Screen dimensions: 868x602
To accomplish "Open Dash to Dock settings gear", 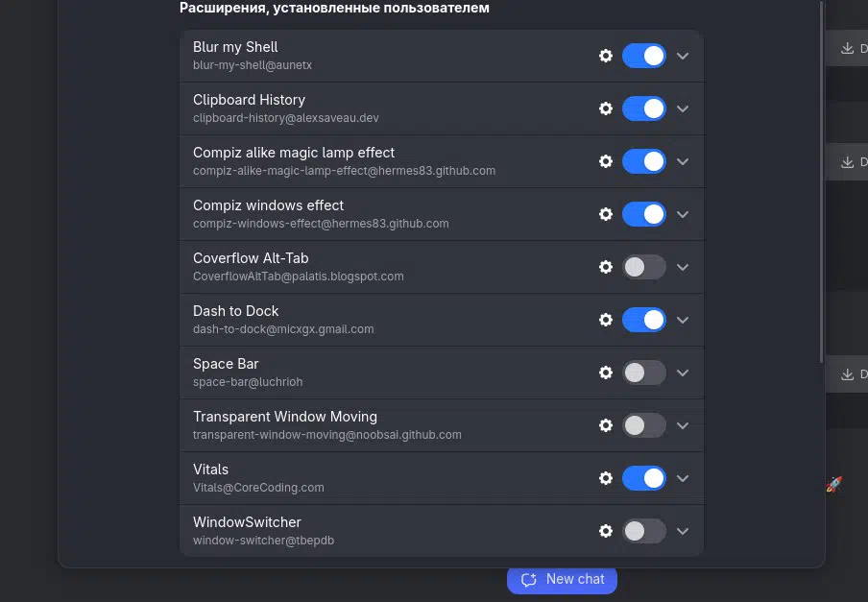I will click(606, 320).
